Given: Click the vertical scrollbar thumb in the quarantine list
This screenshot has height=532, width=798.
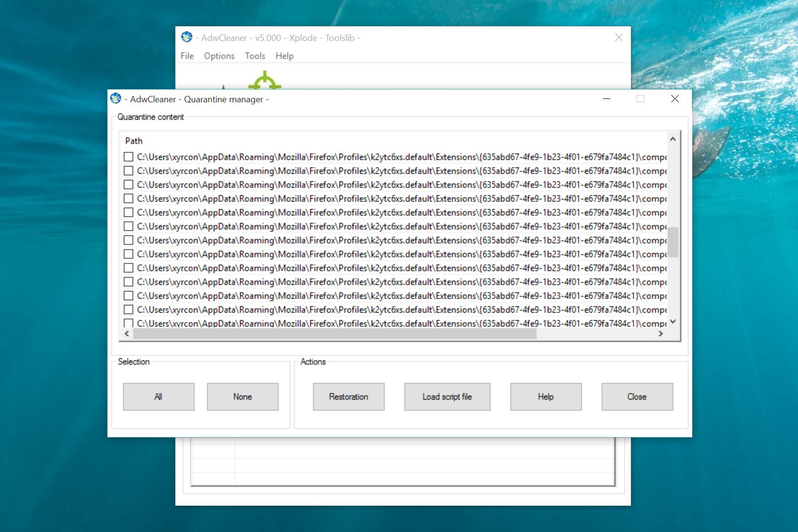Looking at the screenshot, I should pos(673,242).
